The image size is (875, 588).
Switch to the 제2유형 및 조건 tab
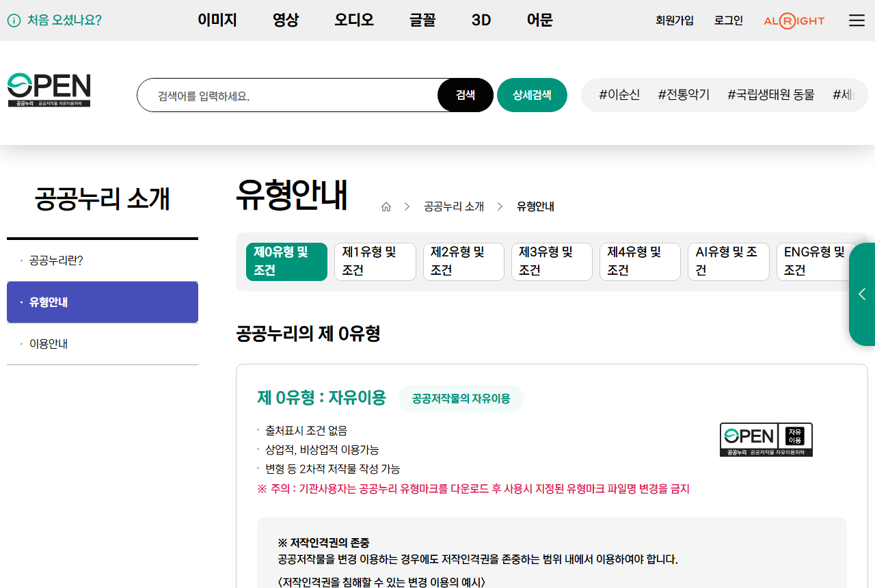pyautogui.click(x=463, y=262)
